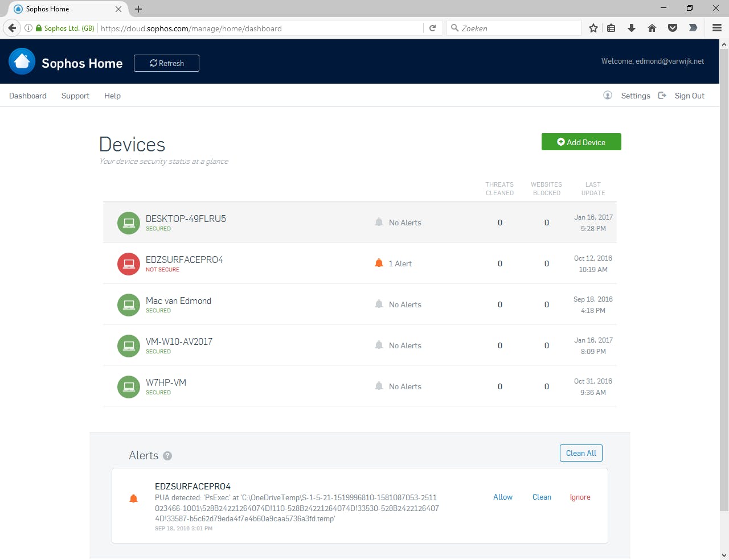Click the WEBSITES BLOCKED column header
This screenshot has width=729, height=560.
(x=546, y=188)
